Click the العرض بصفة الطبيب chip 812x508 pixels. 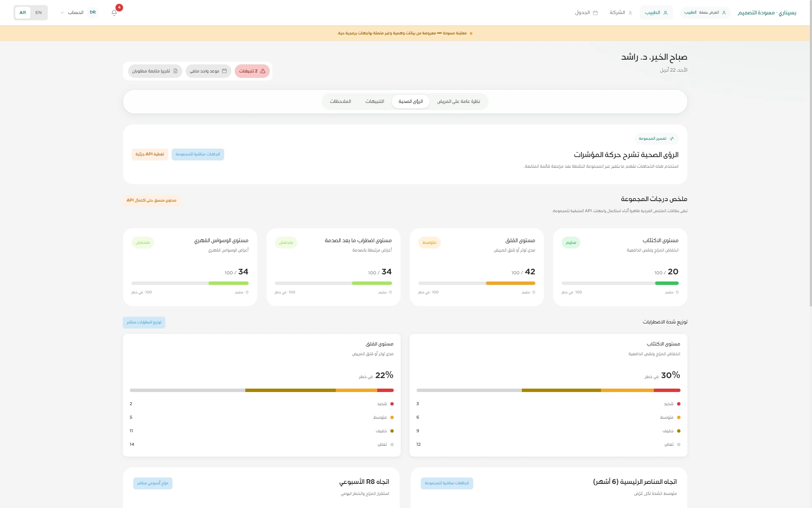pyautogui.click(x=705, y=13)
